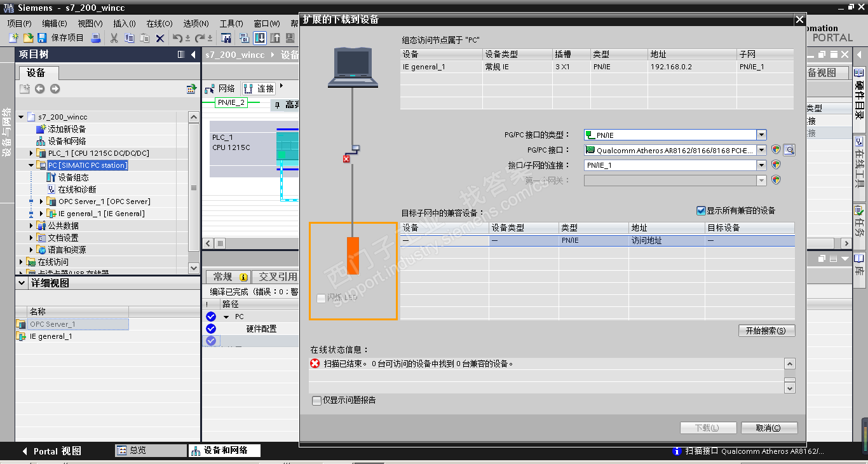Expand the 公共数据 tree node
The image size is (868, 464).
click(x=31, y=226)
